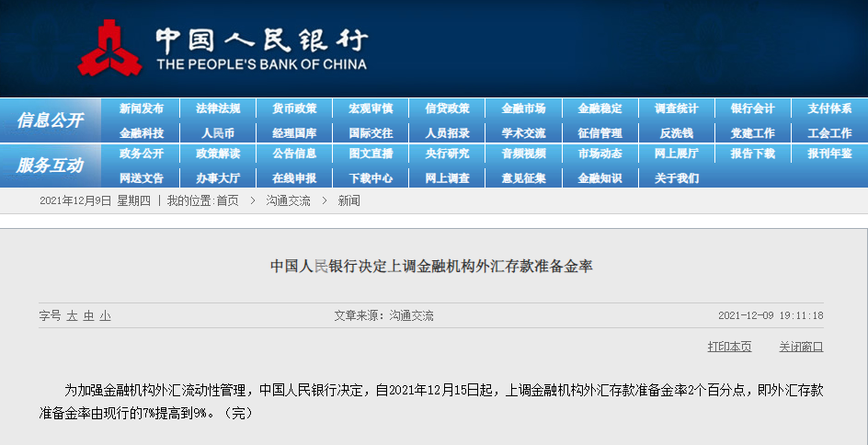Image resolution: width=868 pixels, height=445 pixels.
Task: Open 党建工作 menu item
Action: [753, 132]
